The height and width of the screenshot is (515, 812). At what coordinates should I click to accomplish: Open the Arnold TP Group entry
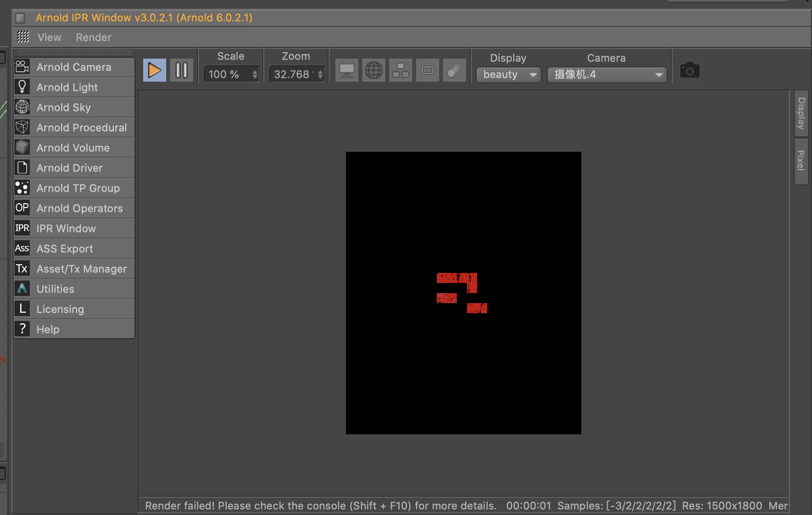[x=74, y=188]
